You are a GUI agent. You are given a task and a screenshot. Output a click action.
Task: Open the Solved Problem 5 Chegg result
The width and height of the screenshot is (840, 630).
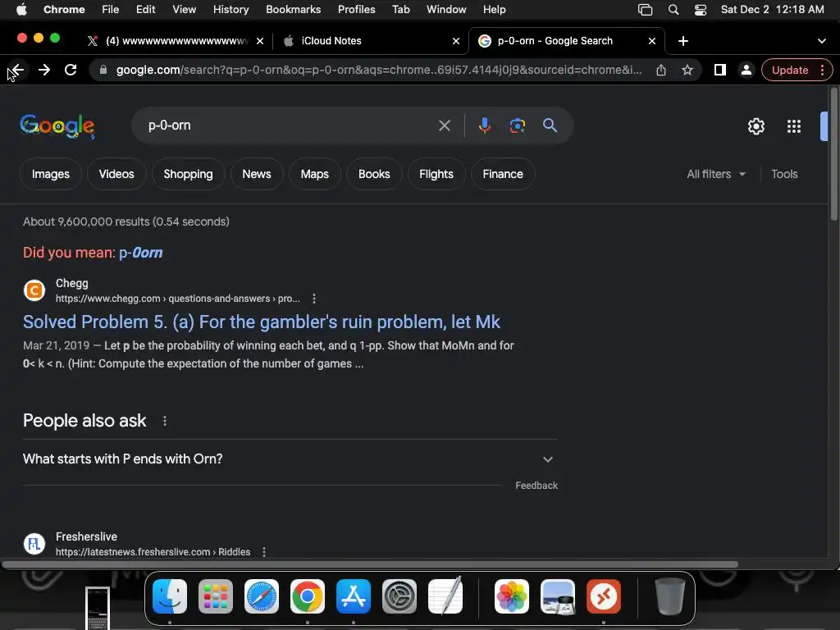coord(262,322)
